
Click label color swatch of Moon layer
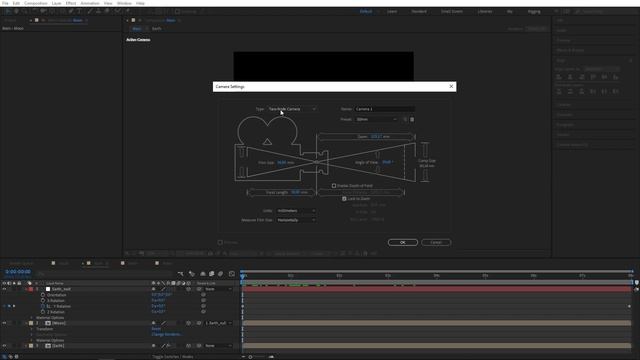31,323
